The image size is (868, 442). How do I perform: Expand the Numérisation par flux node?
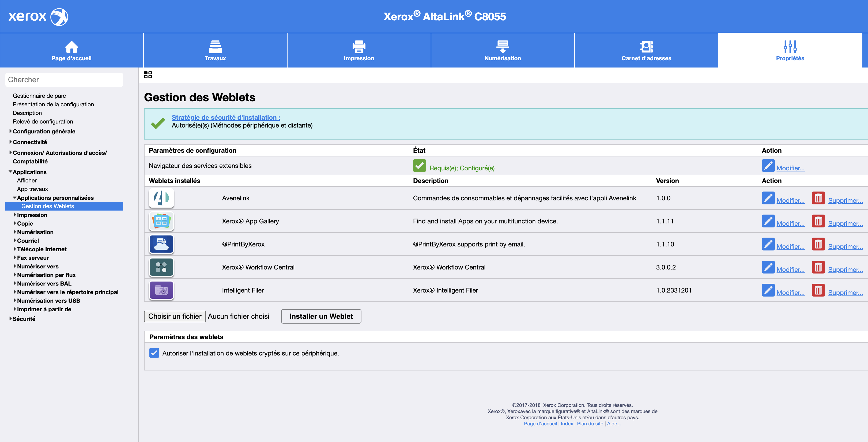coord(15,275)
